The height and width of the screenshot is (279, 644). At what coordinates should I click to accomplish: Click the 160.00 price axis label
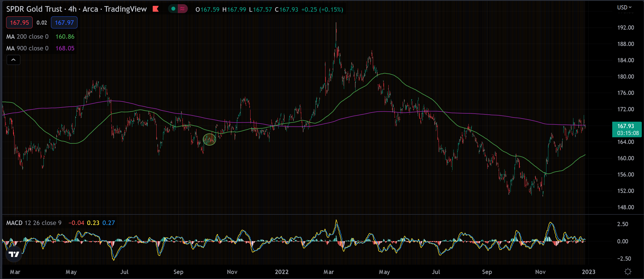pyautogui.click(x=625, y=158)
